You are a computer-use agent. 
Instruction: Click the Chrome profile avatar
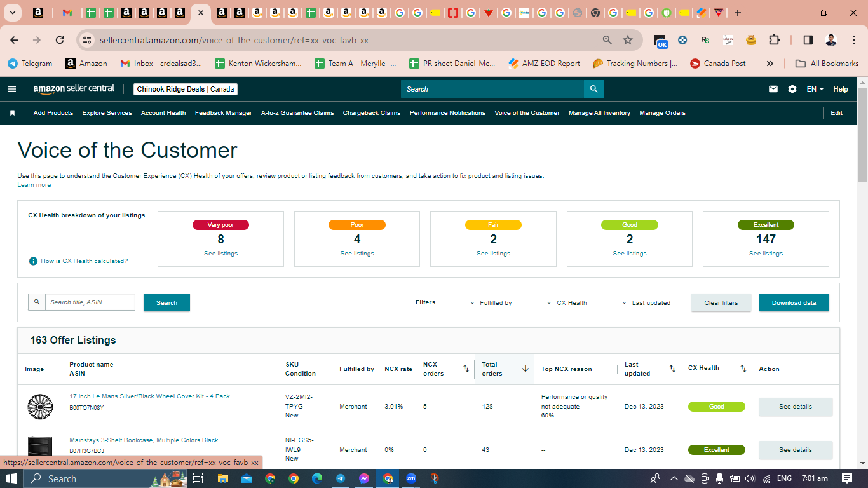coord(831,40)
